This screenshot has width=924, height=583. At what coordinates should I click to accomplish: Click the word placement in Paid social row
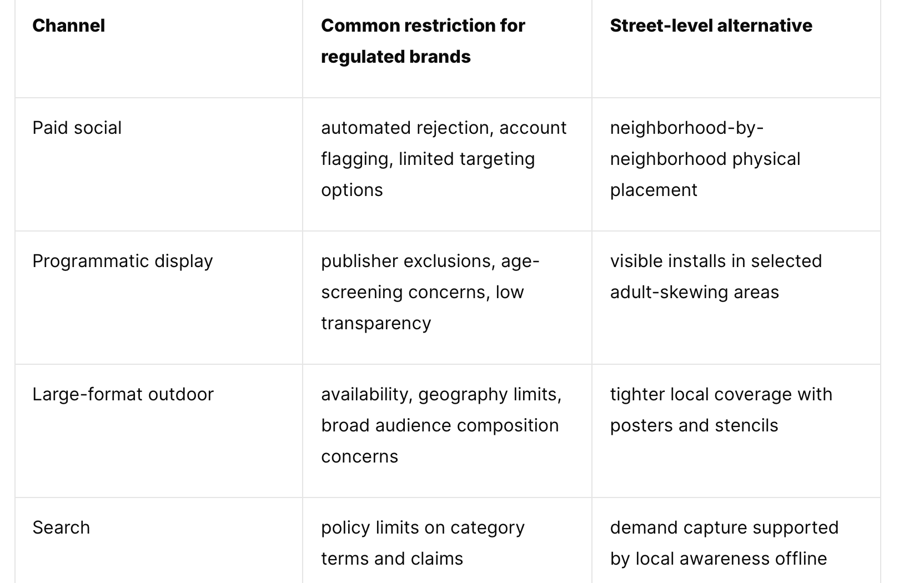pyautogui.click(x=654, y=190)
